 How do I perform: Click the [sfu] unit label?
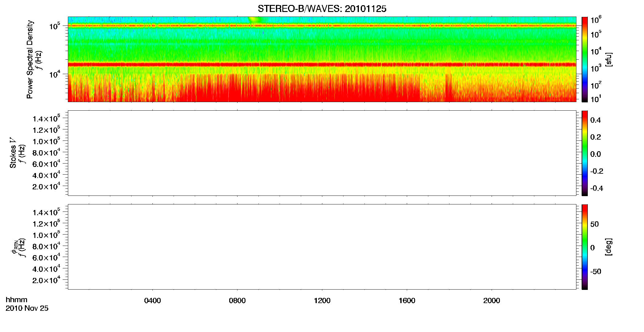click(609, 59)
